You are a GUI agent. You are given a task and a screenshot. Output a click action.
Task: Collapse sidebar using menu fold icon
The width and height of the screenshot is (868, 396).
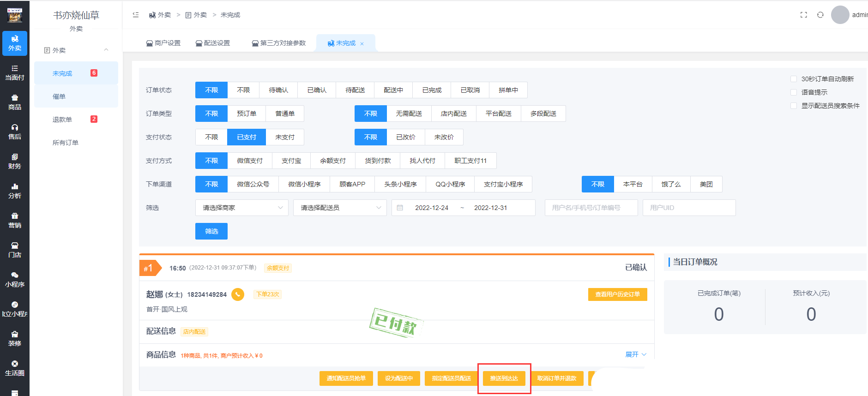tap(136, 15)
